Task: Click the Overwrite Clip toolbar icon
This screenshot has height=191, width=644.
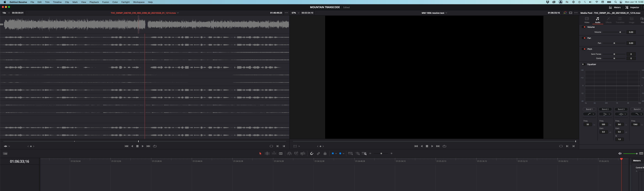Action: point(296,153)
